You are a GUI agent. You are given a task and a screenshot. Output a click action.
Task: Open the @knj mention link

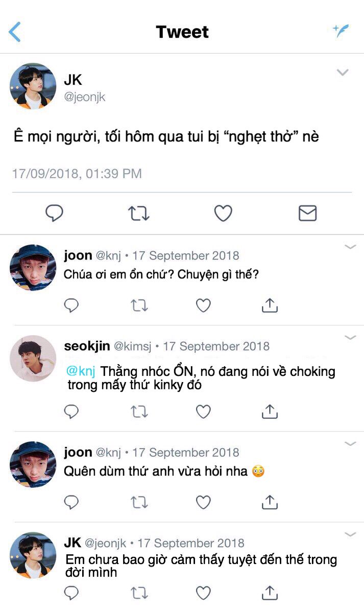pyautogui.click(x=81, y=371)
